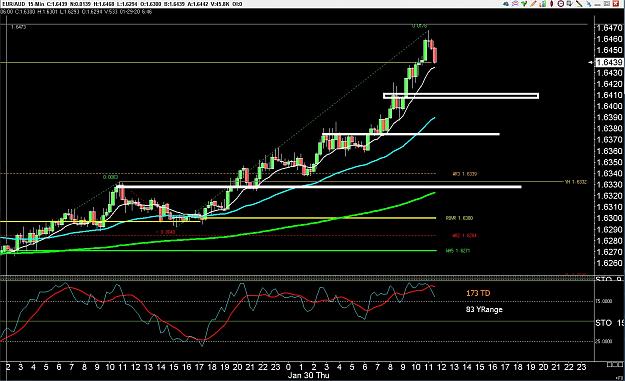Click the dark square with arrow toolbar icon

pyautogui.click(x=570, y=4)
